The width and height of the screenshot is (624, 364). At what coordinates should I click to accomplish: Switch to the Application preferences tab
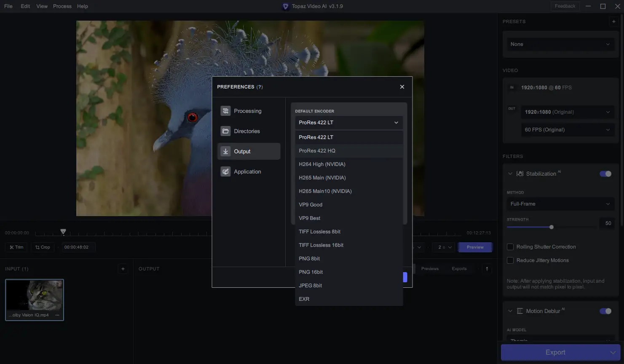click(x=249, y=171)
